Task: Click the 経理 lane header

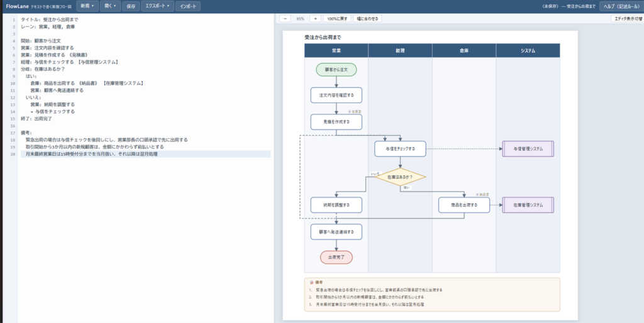Action: coord(400,50)
